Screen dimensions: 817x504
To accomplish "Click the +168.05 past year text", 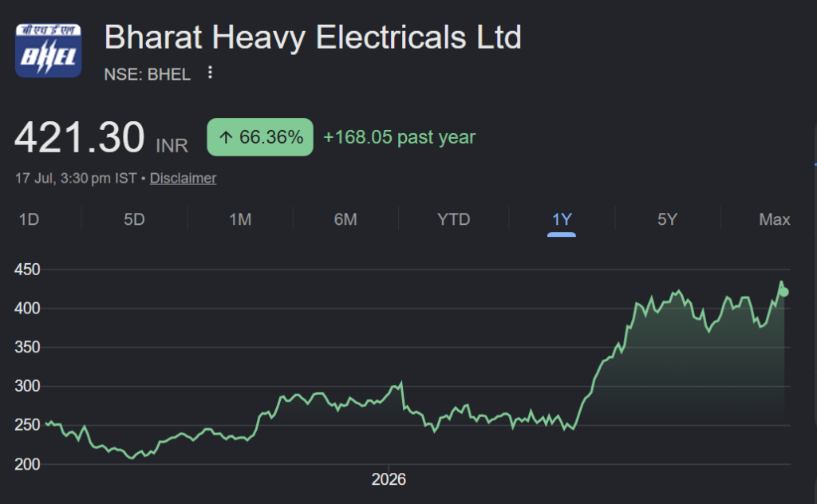I will click(x=399, y=137).
